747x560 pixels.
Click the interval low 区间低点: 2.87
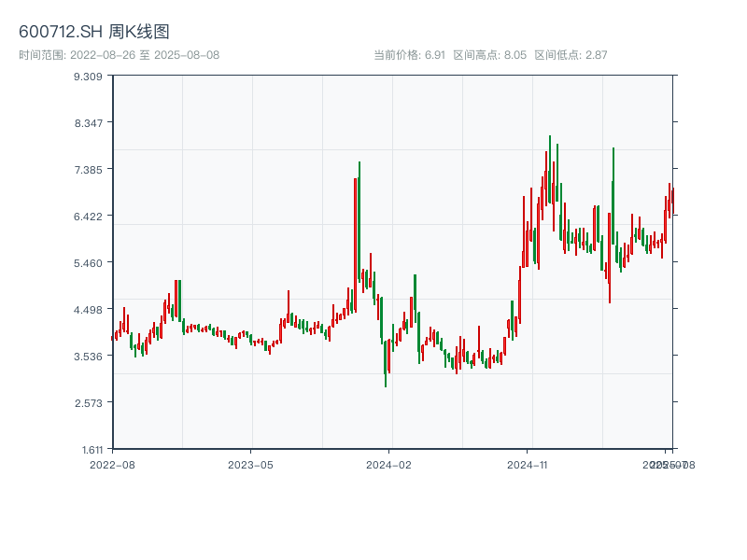[571, 55]
